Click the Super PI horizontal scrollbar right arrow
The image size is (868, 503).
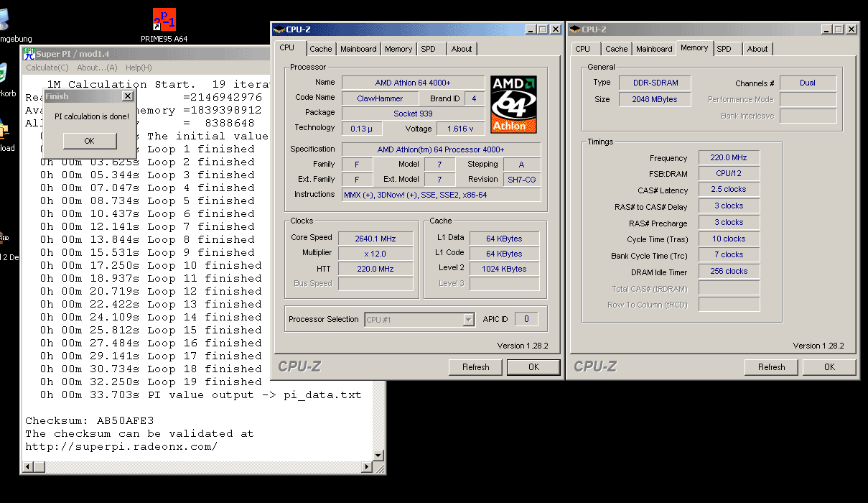pyautogui.click(x=366, y=467)
